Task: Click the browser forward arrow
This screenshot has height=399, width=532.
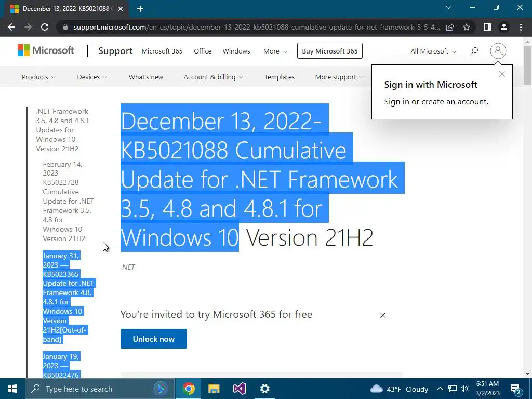Action: [x=28, y=27]
